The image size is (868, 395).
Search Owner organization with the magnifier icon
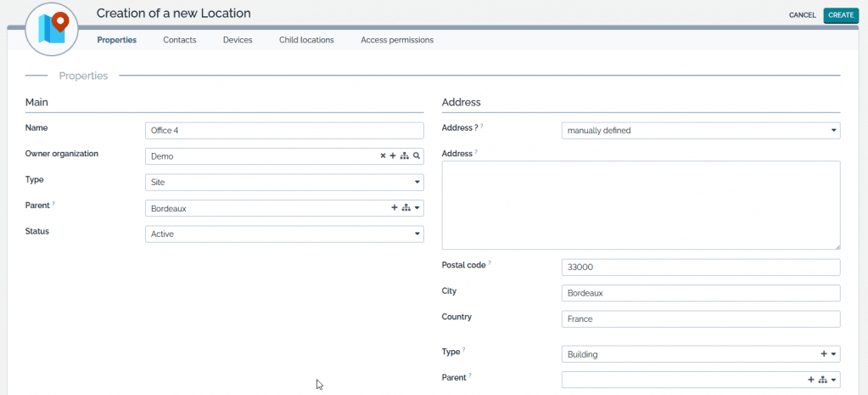(x=417, y=156)
